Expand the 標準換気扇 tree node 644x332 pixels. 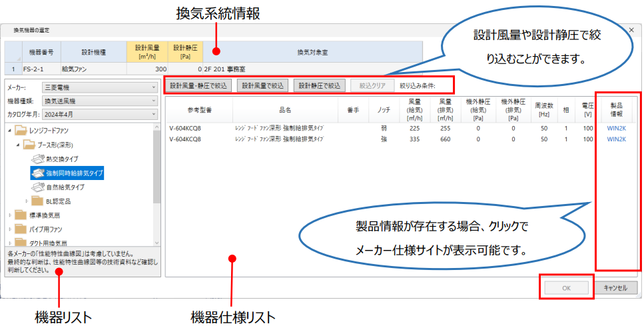click(10, 216)
